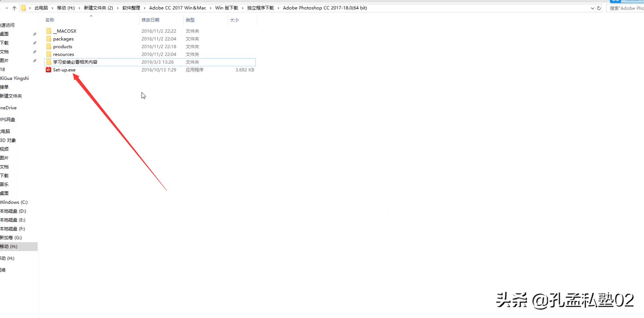Viewport: 644px width, 318px height.
Task: Click the red Set-up.exe application icon
Action: [x=48, y=70]
